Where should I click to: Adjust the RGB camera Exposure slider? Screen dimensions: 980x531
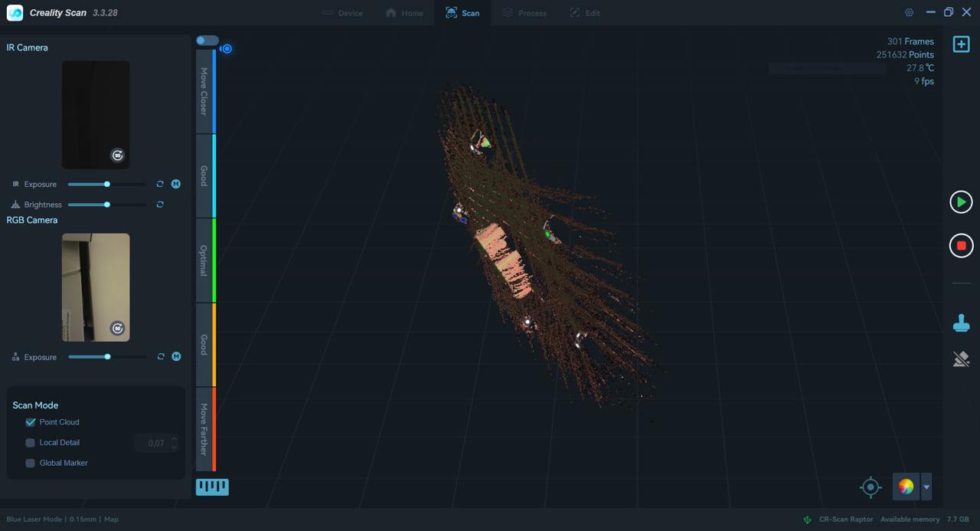tap(107, 356)
